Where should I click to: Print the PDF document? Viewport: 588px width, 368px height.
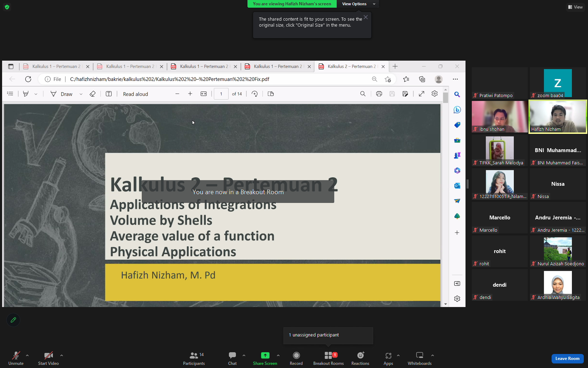[379, 94]
